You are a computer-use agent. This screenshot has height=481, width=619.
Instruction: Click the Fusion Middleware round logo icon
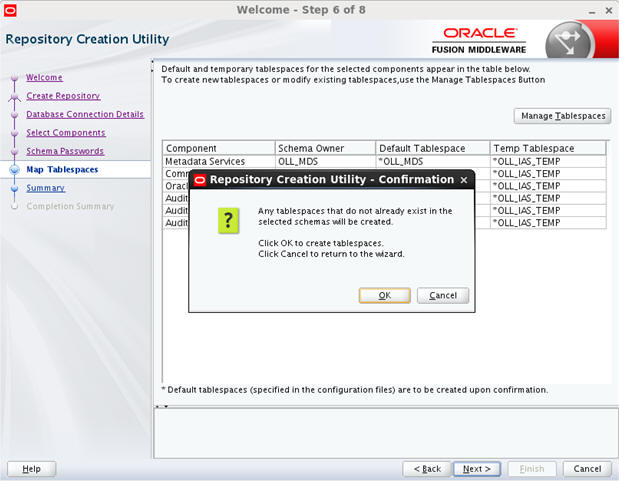(x=569, y=41)
